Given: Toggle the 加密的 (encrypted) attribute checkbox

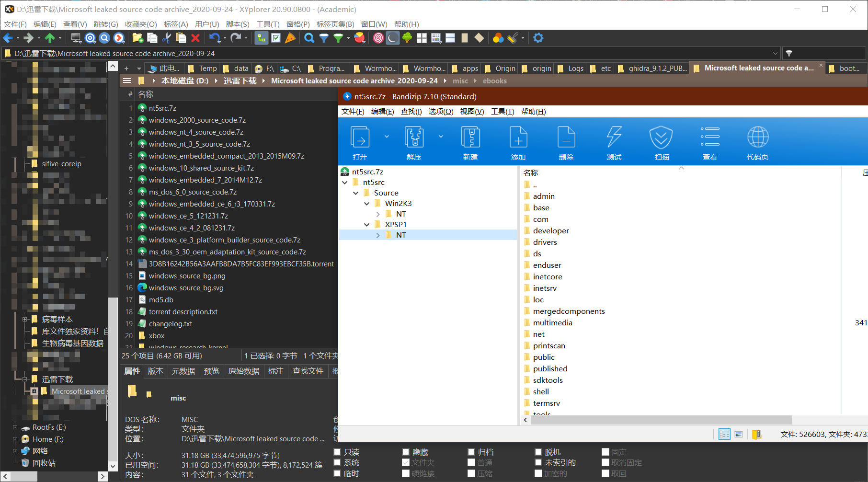Looking at the screenshot, I should click(x=538, y=473).
